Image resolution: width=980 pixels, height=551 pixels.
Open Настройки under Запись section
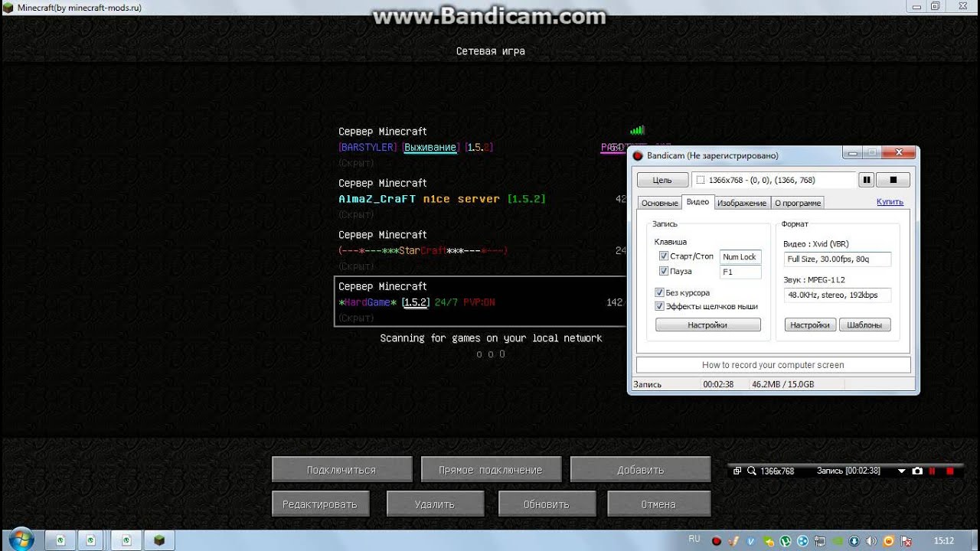[707, 324]
